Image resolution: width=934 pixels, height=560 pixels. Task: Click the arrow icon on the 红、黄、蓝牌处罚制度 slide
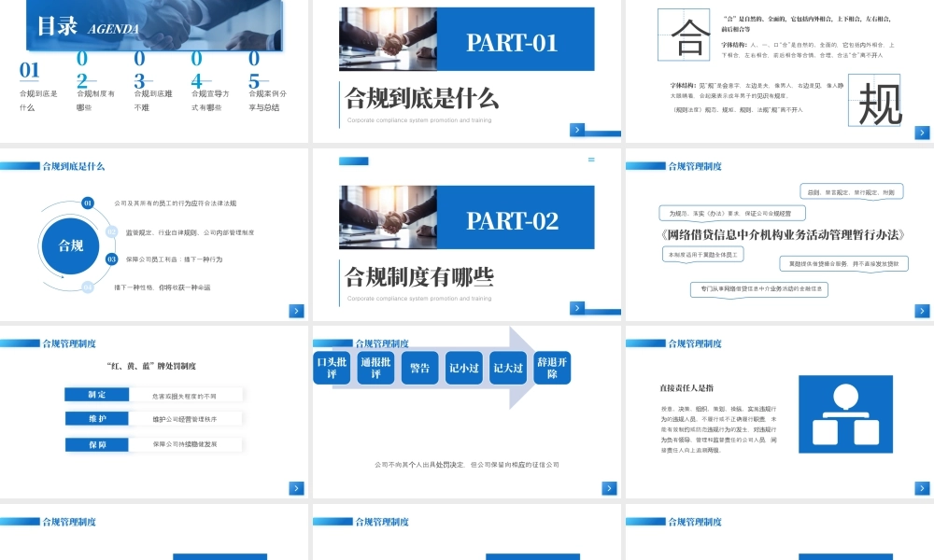296,488
